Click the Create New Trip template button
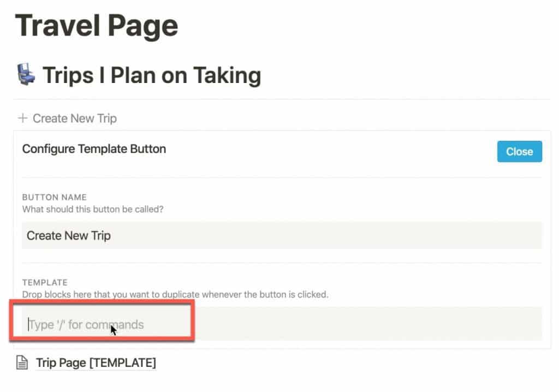 (x=67, y=118)
